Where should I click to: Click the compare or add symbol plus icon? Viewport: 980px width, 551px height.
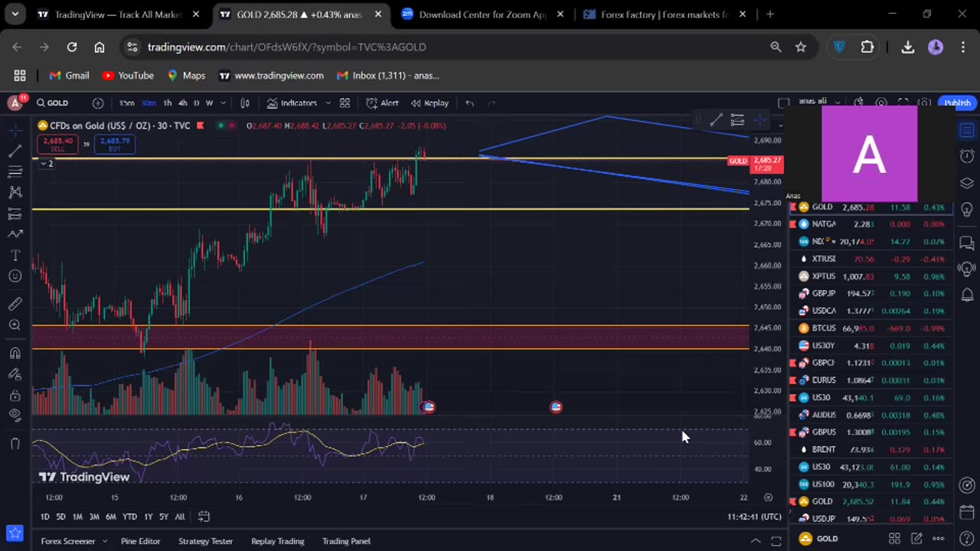[x=98, y=103]
